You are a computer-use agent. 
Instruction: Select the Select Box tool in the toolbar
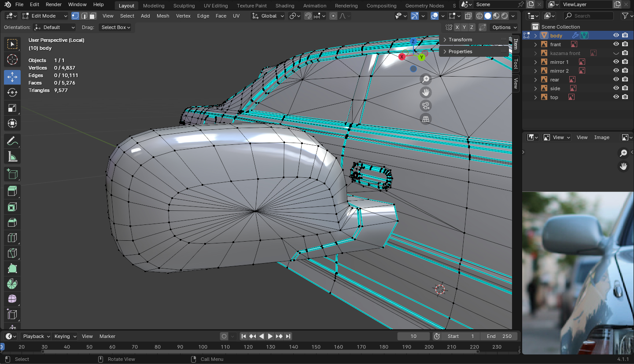tap(12, 44)
